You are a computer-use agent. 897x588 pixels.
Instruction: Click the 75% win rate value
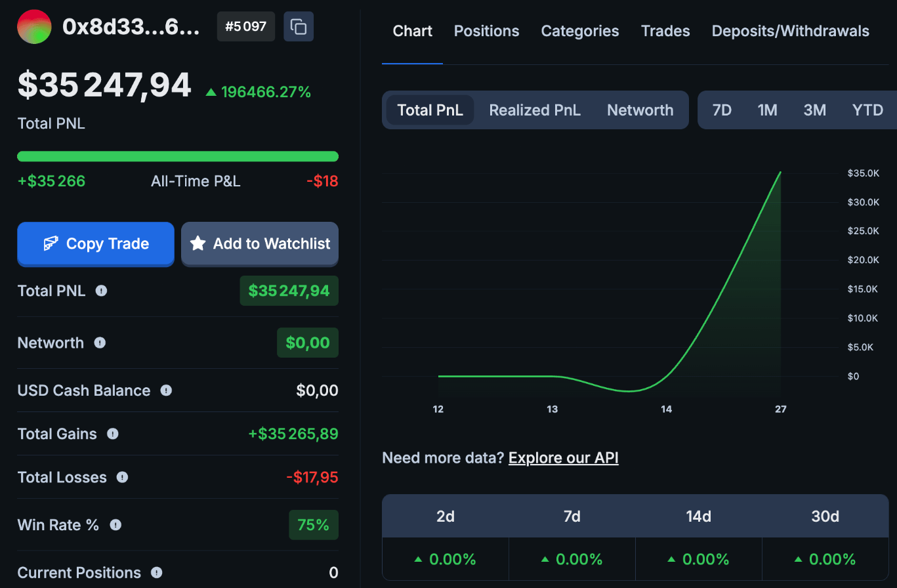tap(314, 525)
